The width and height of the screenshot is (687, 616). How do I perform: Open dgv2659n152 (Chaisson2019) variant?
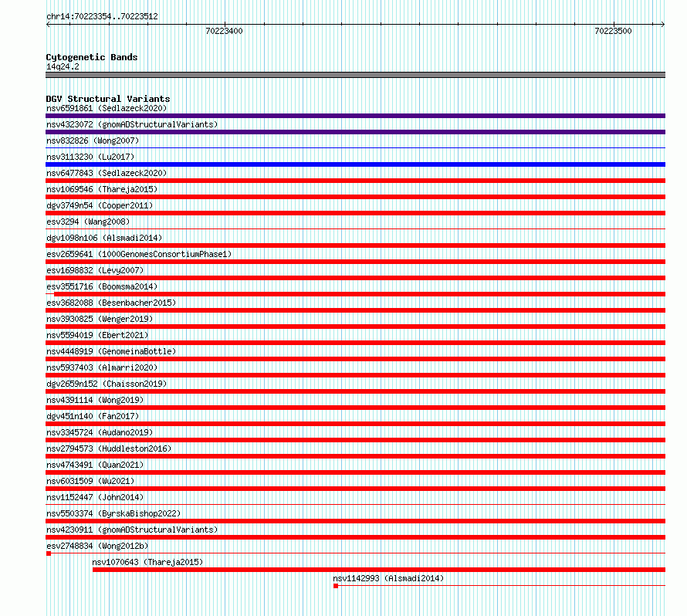pyautogui.click(x=107, y=384)
